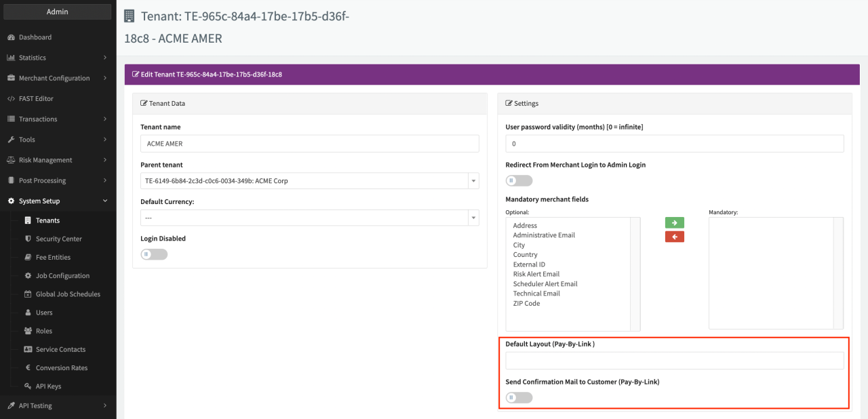Select Administrative Email in Optional list
868x419 pixels.
[544, 235]
